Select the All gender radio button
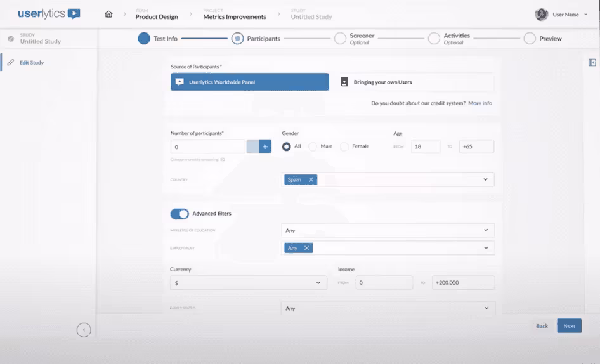This screenshot has width=600, height=364. [286, 146]
